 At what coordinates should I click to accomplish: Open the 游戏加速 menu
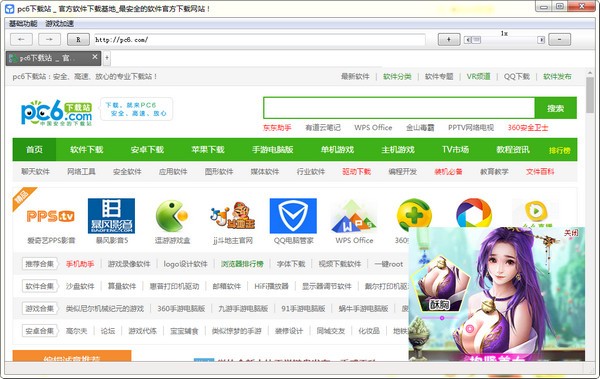click(x=59, y=24)
